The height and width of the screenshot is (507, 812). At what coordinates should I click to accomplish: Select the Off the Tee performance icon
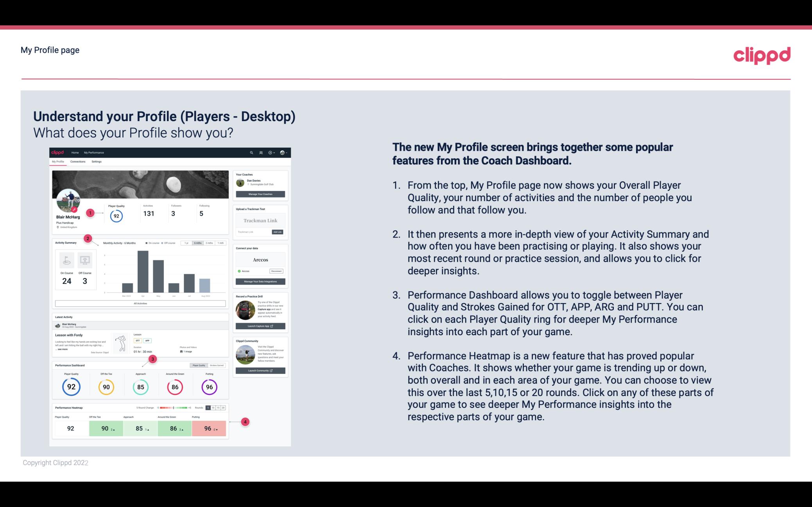[106, 387]
